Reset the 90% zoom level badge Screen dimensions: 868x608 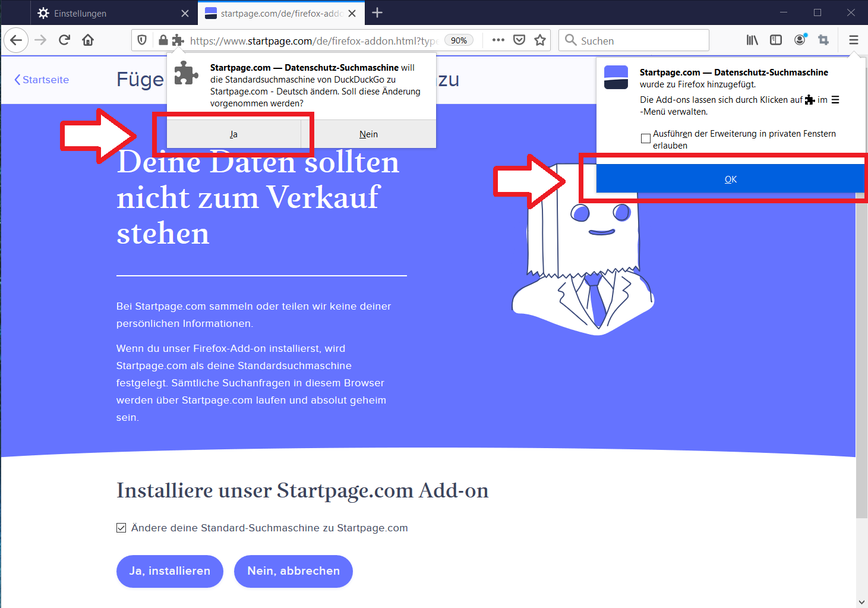pyautogui.click(x=459, y=40)
